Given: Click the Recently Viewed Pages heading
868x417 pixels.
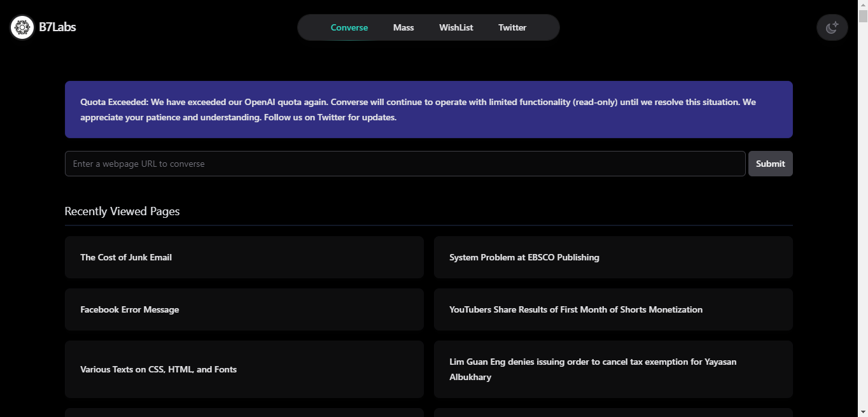Looking at the screenshot, I should [x=122, y=211].
